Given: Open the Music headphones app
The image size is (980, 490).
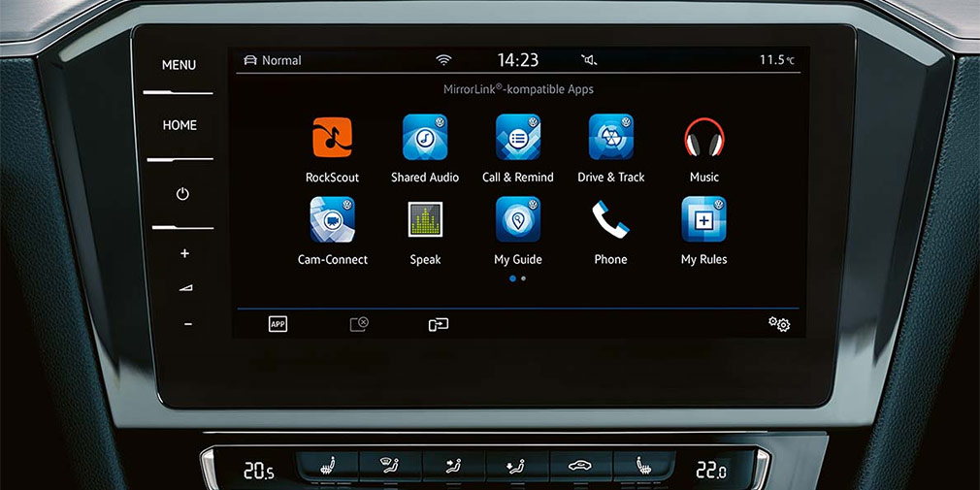Looking at the screenshot, I should 704,138.
